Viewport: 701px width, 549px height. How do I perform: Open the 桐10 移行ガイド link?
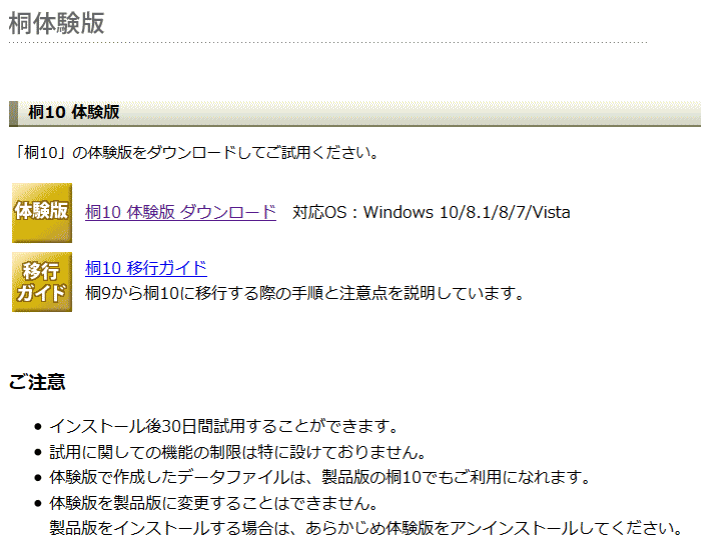(x=146, y=268)
